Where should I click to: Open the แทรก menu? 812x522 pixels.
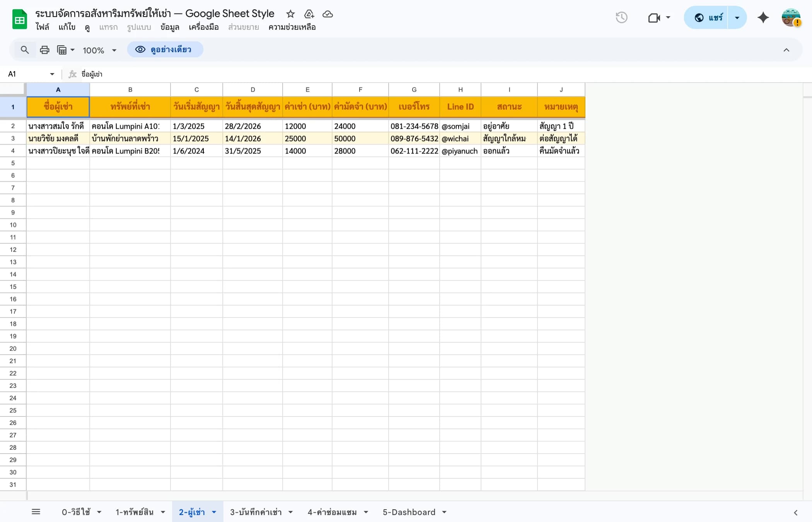pyautogui.click(x=108, y=27)
